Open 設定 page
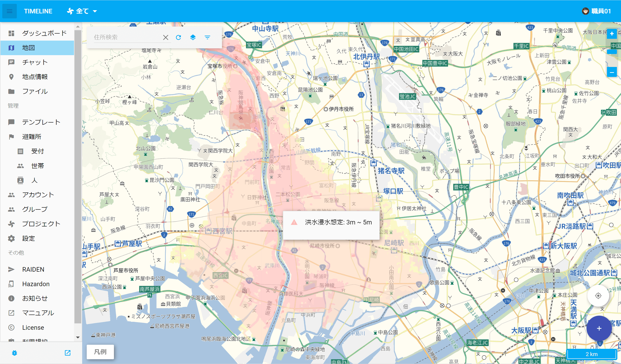621x364 pixels. [37, 238]
